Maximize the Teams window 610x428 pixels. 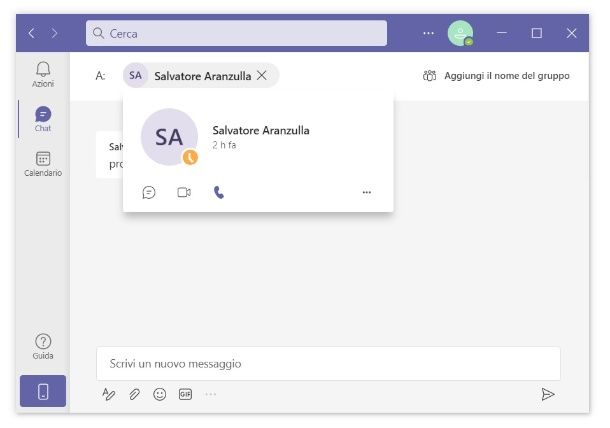coord(537,33)
